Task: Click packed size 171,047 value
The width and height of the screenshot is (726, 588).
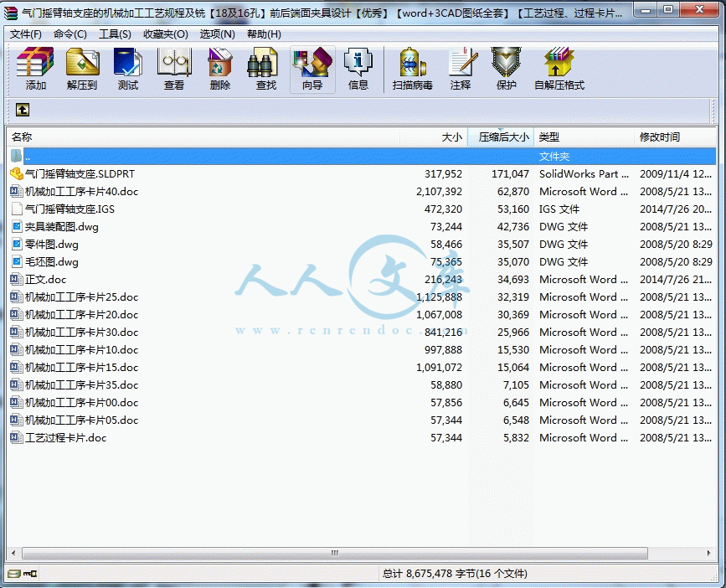Action: coord(510,174)
